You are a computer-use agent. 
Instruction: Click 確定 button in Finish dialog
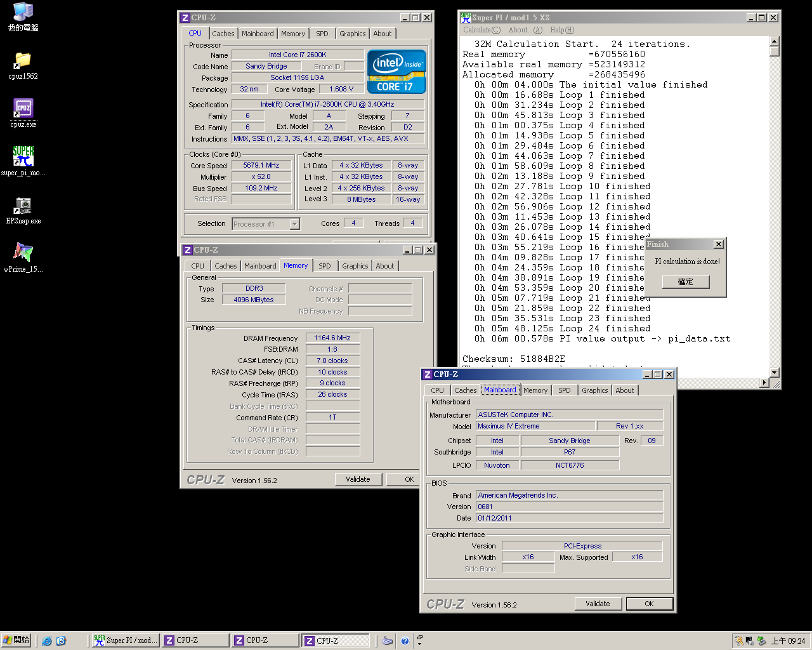[x=686, y=282]
